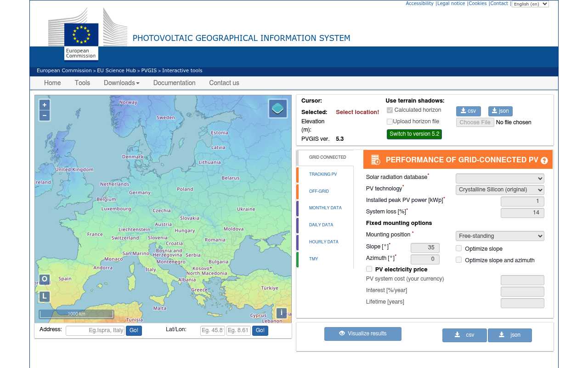Image resolution: width=588 pixels, height=368 pixels.
Task: Download horizon data as json
Action: 500,111
